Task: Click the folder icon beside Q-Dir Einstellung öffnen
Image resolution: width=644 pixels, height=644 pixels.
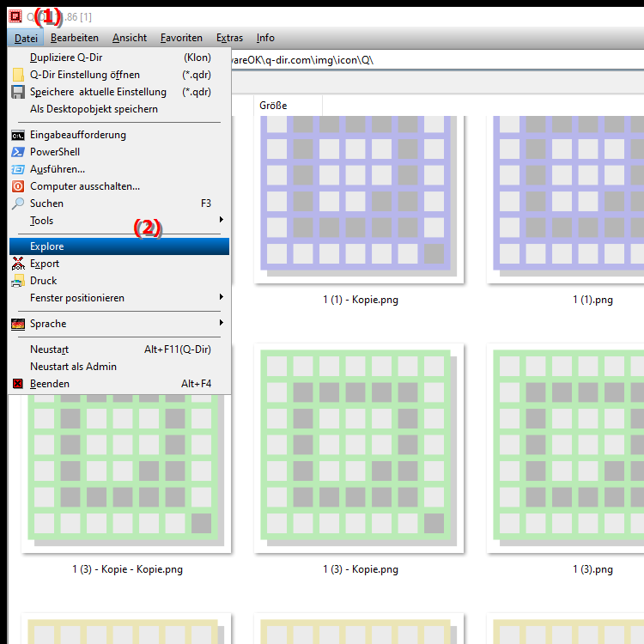Action: pyautogui.click(x=18, y=75)
